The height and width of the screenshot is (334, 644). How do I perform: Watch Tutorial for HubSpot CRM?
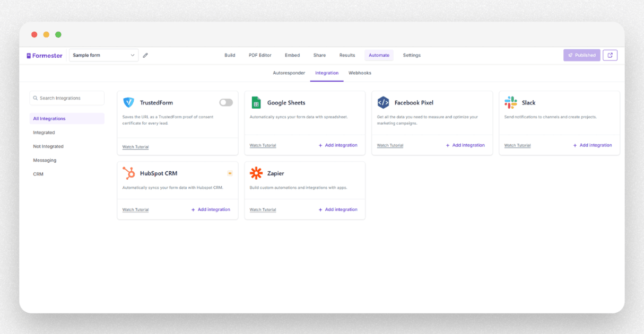tap(135, 209)
